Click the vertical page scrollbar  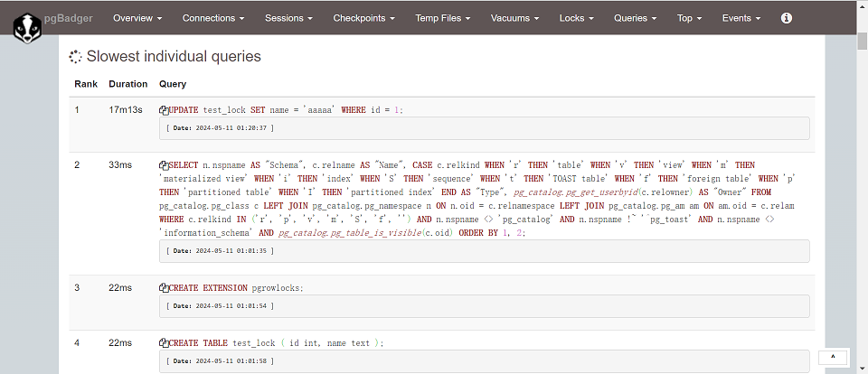[862, 181]
